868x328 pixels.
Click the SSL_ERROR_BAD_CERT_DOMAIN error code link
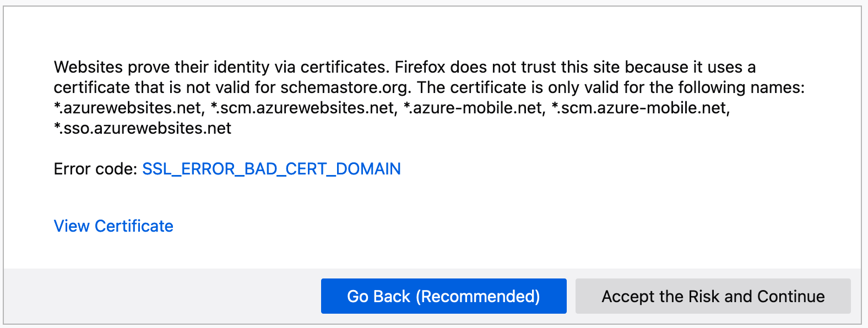point(272,169)
